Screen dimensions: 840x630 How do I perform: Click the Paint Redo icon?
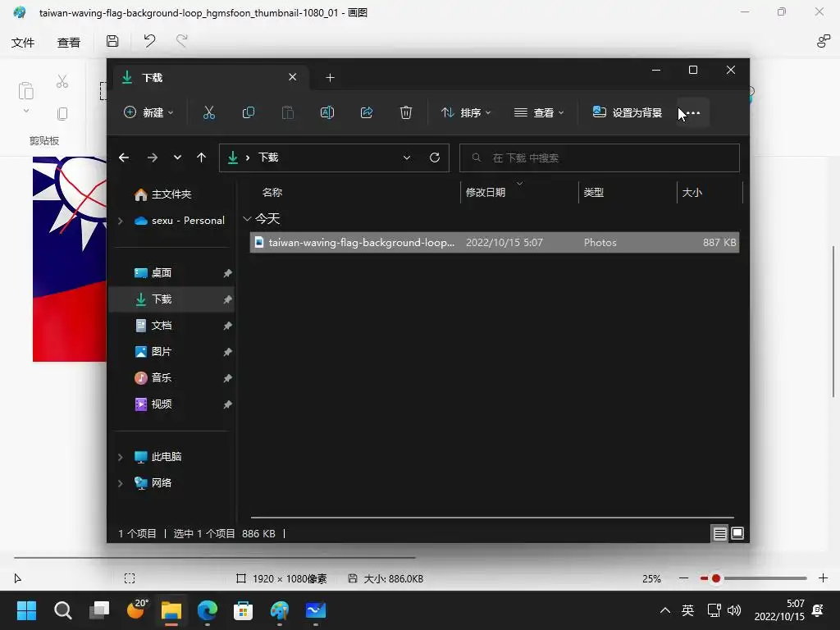tap(182, 41)
